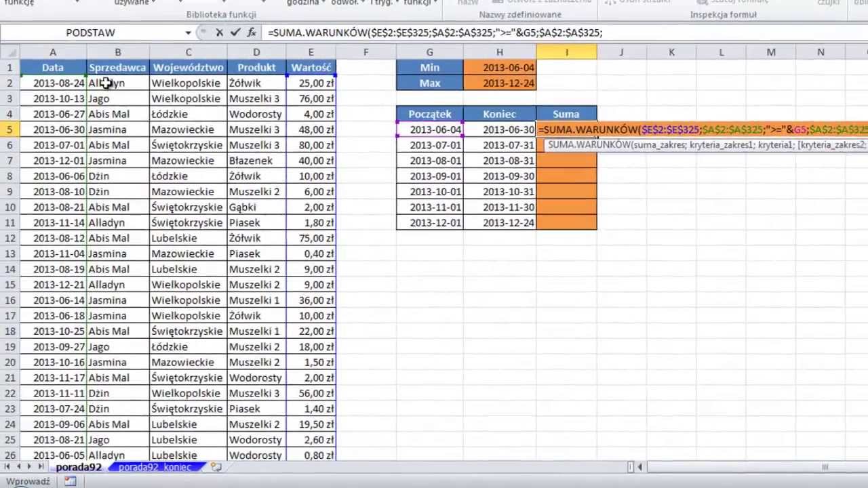This screenshot has height=488, width=868.
Task: Select the orange Suma cell beside 2013-10-31
Action: tap(566, 192)
